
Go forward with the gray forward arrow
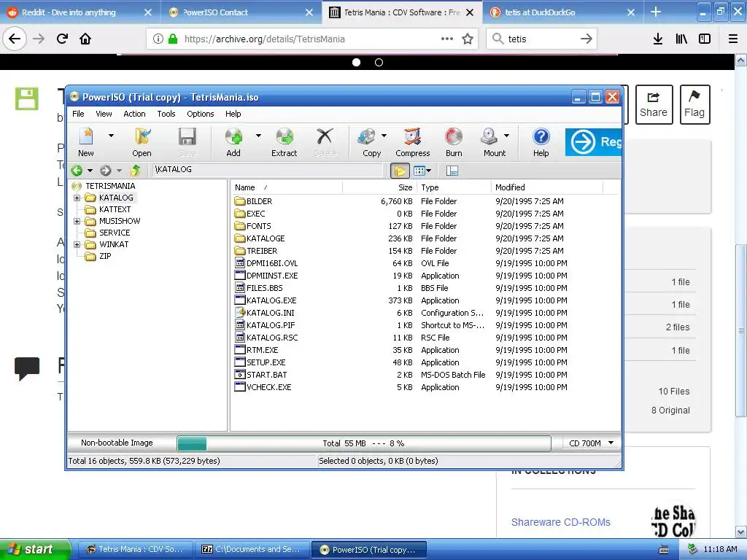106,170
